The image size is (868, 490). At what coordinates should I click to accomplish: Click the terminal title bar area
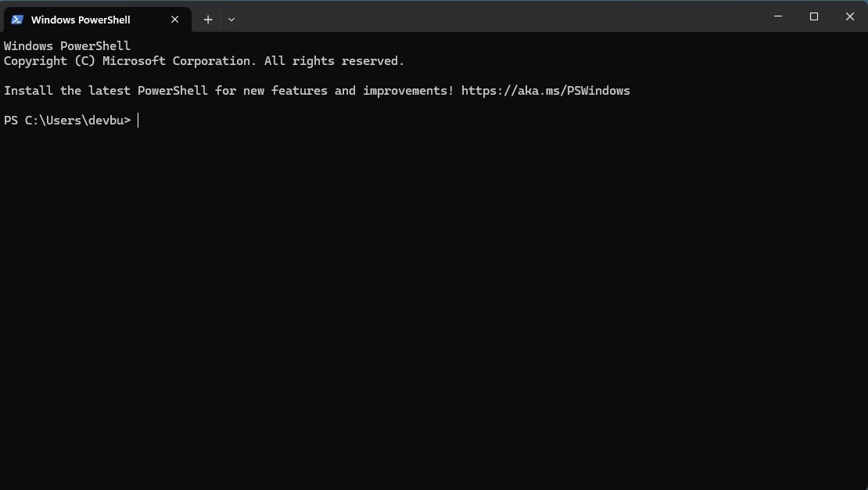[469, 16]
